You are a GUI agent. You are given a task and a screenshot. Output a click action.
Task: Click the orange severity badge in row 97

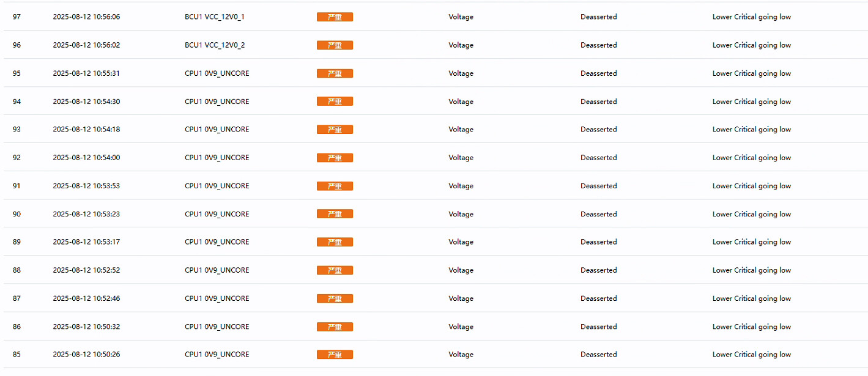coord(335,17)
